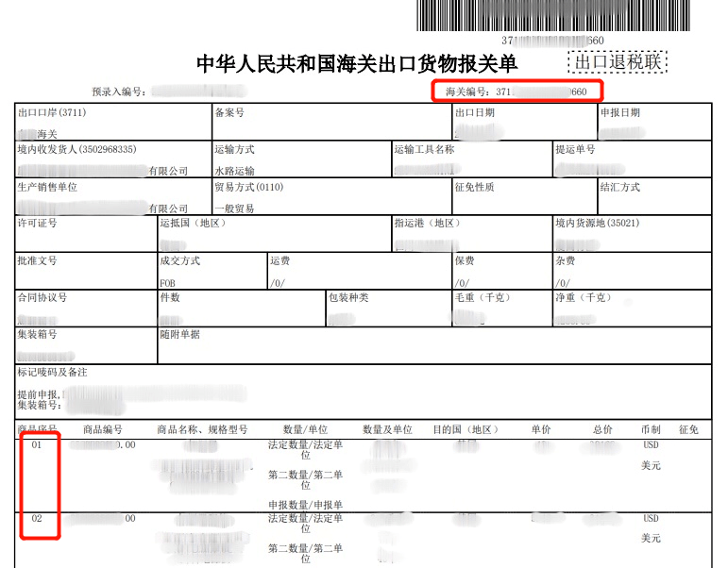Click the 集装箱号 label in the grid

point(37,334)
